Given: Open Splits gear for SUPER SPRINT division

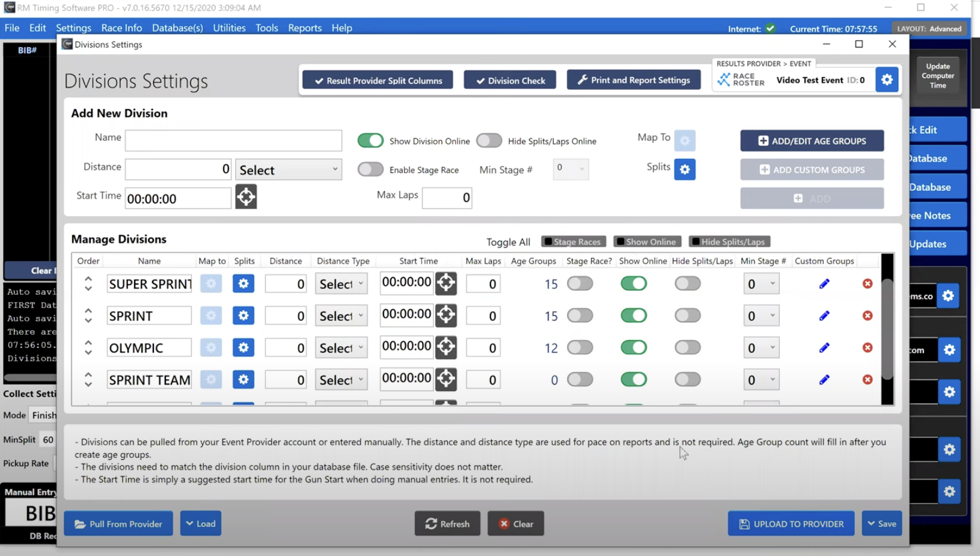Looking at the screenshot, I should 243,283.
